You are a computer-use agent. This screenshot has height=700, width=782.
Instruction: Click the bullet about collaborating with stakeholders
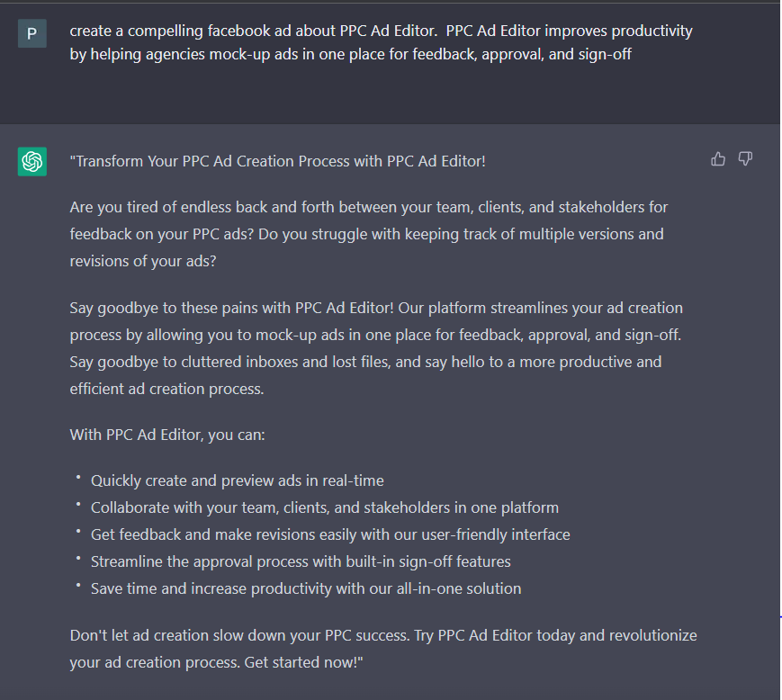324,507
